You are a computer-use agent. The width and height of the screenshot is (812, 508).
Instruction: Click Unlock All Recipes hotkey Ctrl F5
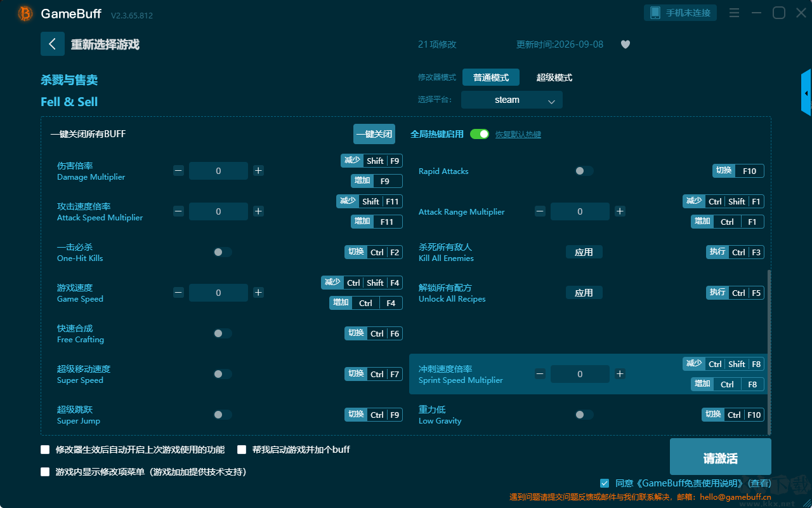735,293
